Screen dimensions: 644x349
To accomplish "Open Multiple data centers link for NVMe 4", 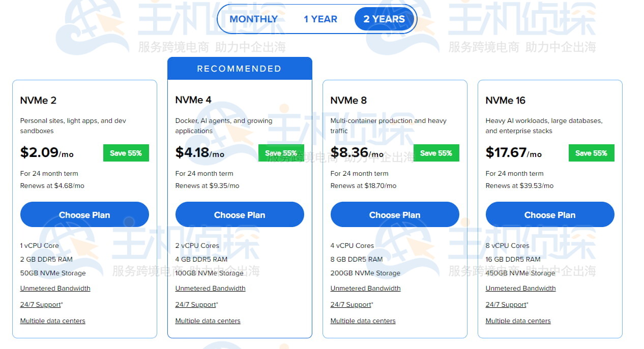I will pyautogui.click(x=208, y=321).
